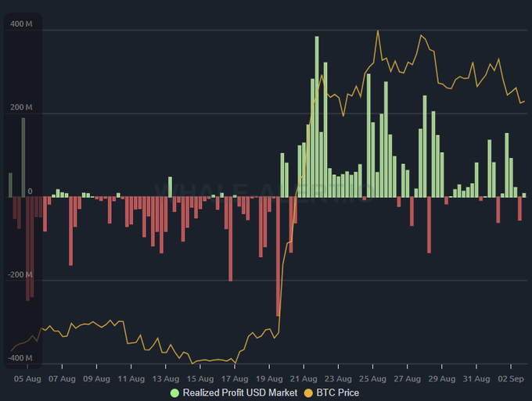Click the 02 Sep date label

tap(511, 379)
